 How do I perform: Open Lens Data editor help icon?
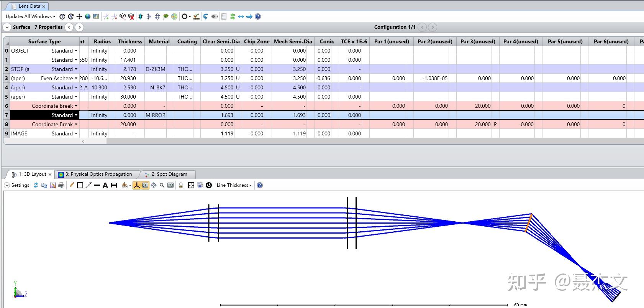pos(258,16)
